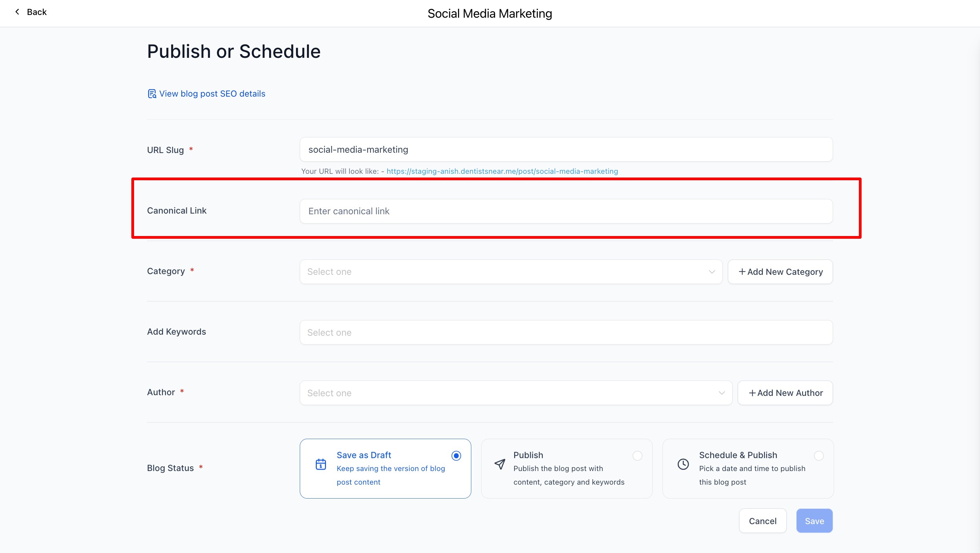The height and width of the screenshot is (553, 980).
Task: Click Add New Category button
Action: 780,271
